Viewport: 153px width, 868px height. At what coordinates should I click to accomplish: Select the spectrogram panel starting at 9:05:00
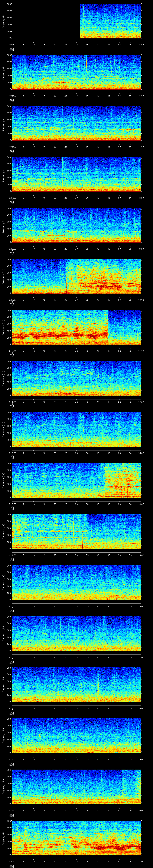click(77, 72)
